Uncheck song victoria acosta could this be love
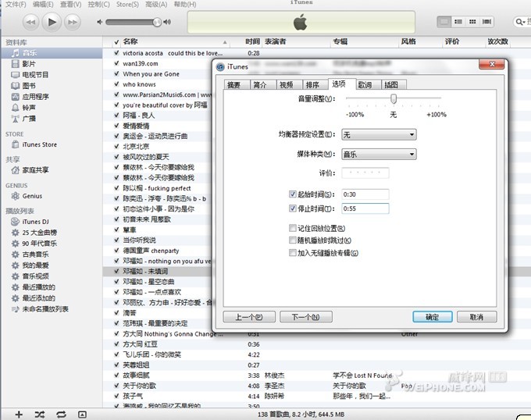Screen dimensions: 531x420 pos(116,53)
